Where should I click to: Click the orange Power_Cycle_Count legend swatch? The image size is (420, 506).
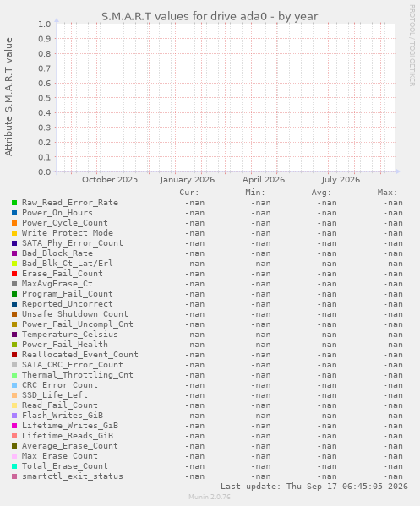14,223
